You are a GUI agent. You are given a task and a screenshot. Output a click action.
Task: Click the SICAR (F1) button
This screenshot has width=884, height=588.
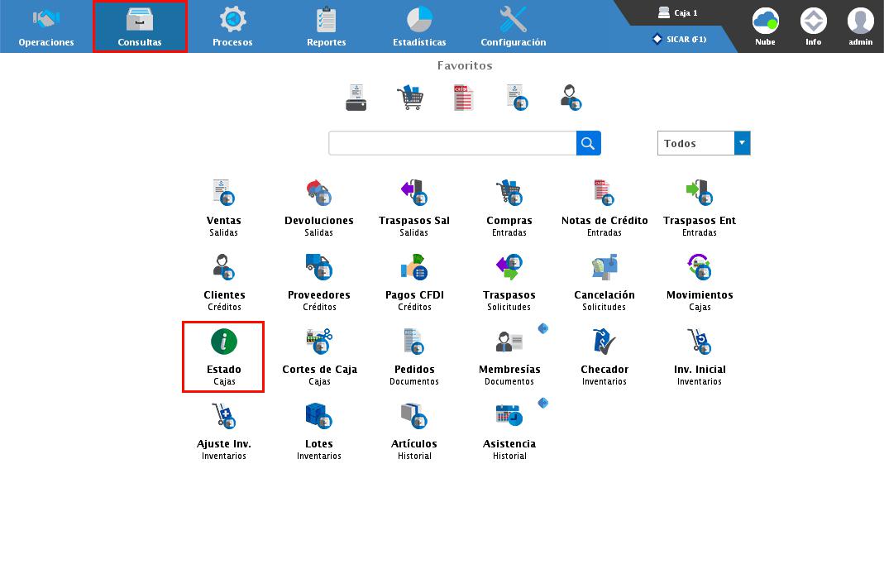(x=680, y=39)
